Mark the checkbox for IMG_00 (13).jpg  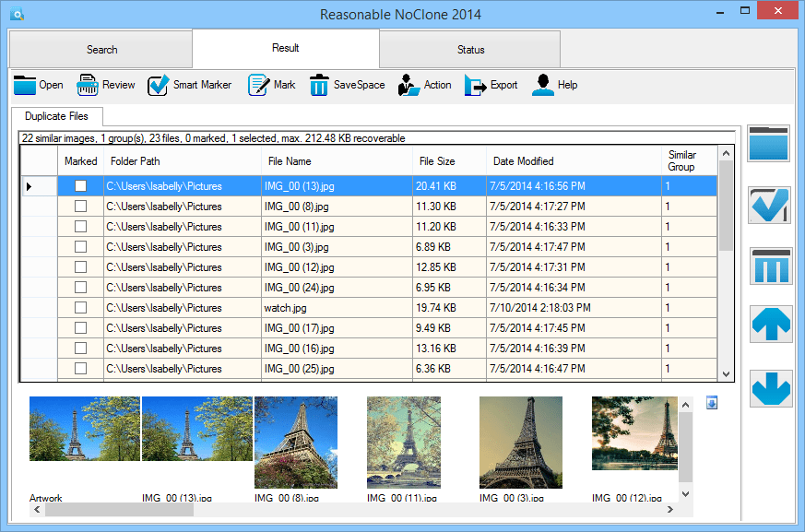81,185
